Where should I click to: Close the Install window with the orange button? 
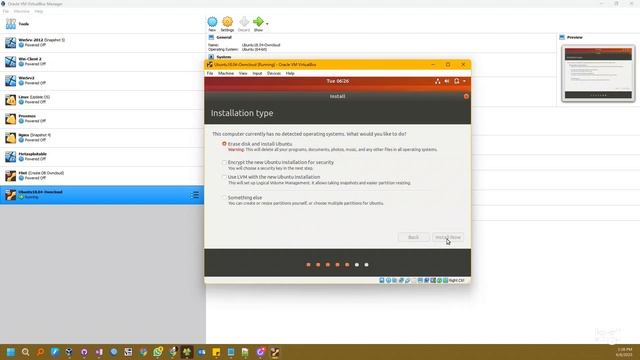466,96
